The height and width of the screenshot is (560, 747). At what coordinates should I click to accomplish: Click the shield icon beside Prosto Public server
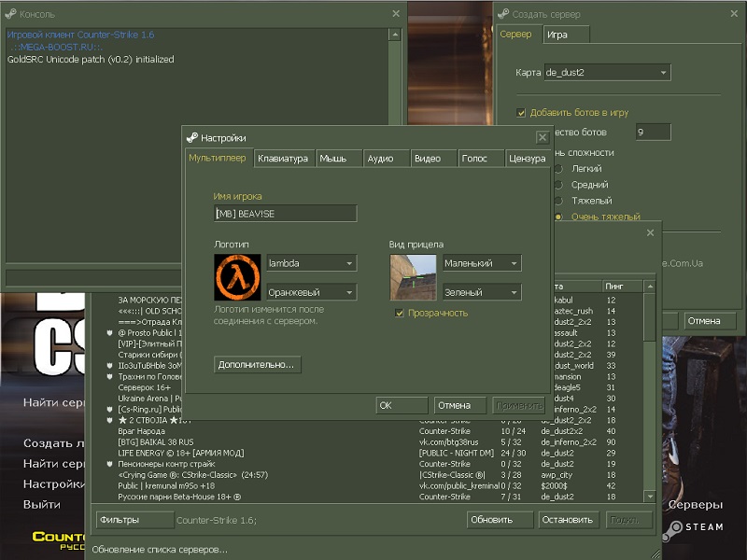tap(109, 333)
